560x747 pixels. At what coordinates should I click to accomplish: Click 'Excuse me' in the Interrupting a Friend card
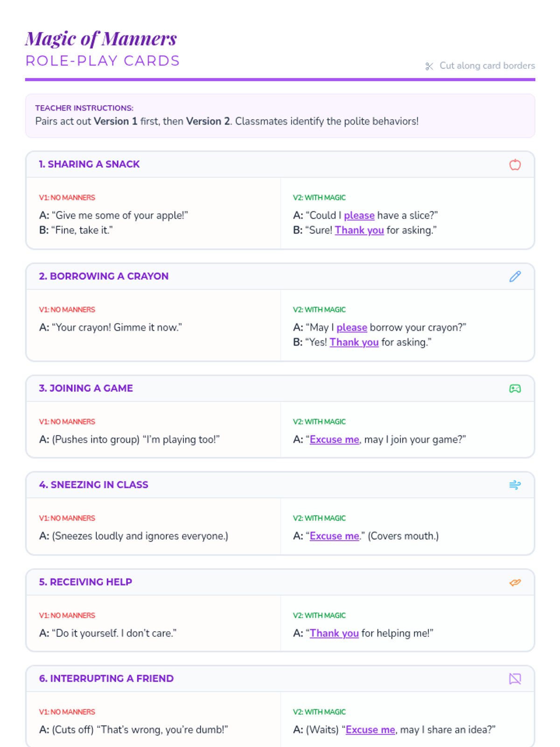pos(371,730)
